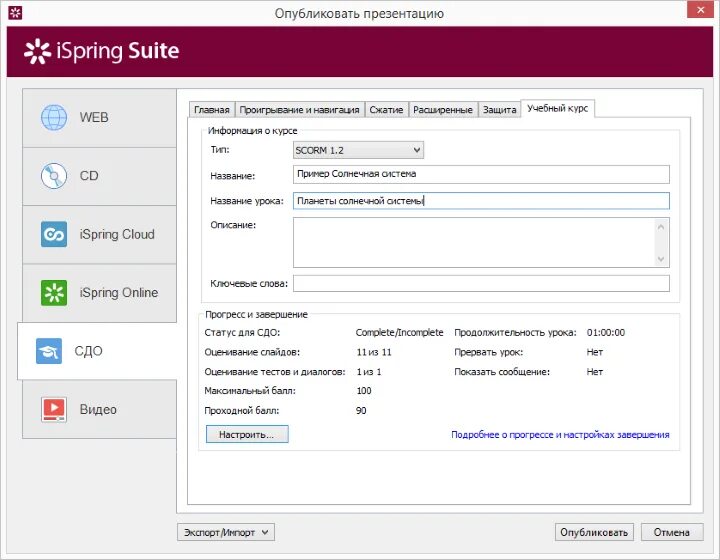Open iSpring Cloud publishing icon

coord(54,234)
